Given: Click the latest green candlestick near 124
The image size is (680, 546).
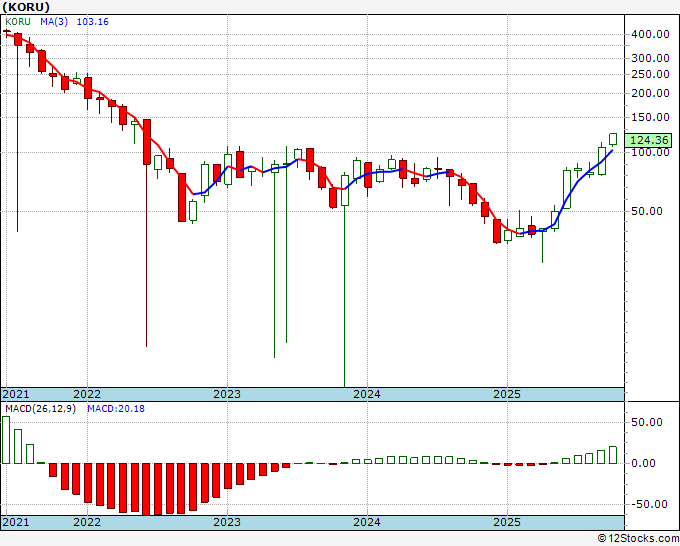Looking at the screenshot, I should tap(613, 139).
